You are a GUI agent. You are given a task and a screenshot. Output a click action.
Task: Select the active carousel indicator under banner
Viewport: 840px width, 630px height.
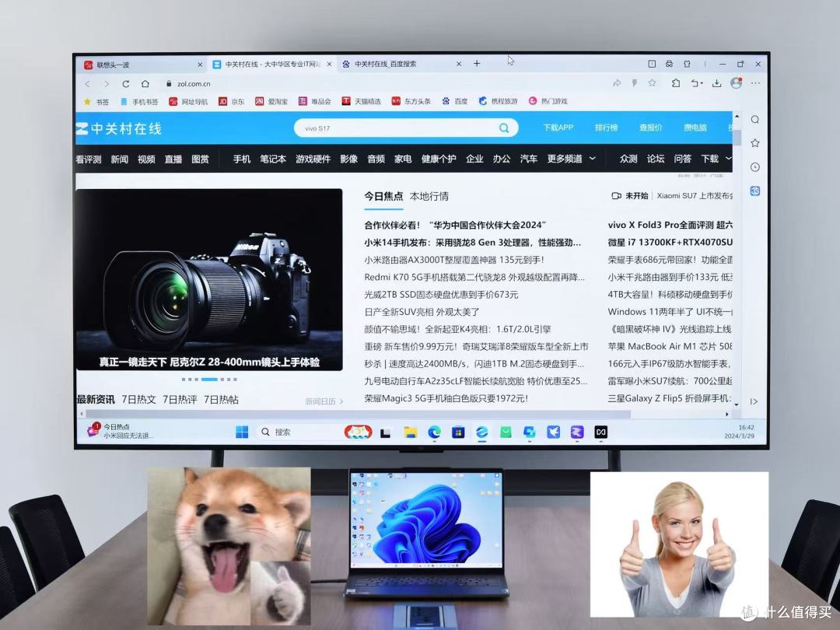coord(209,380)
